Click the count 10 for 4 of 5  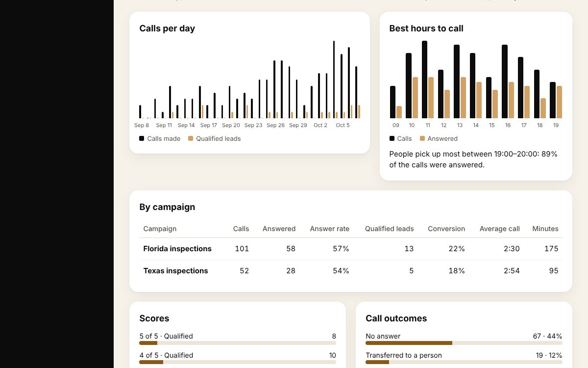[x=333, y=355]
